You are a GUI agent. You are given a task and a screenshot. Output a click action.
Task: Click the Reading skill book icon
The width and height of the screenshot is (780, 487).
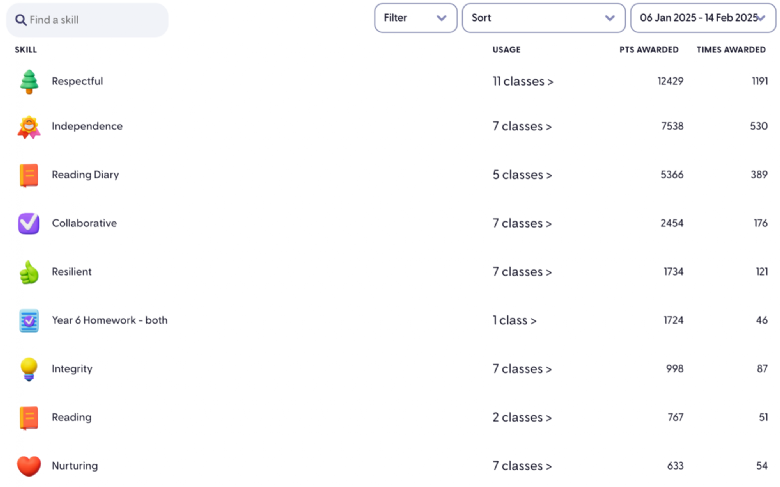[x=29, y=418]
